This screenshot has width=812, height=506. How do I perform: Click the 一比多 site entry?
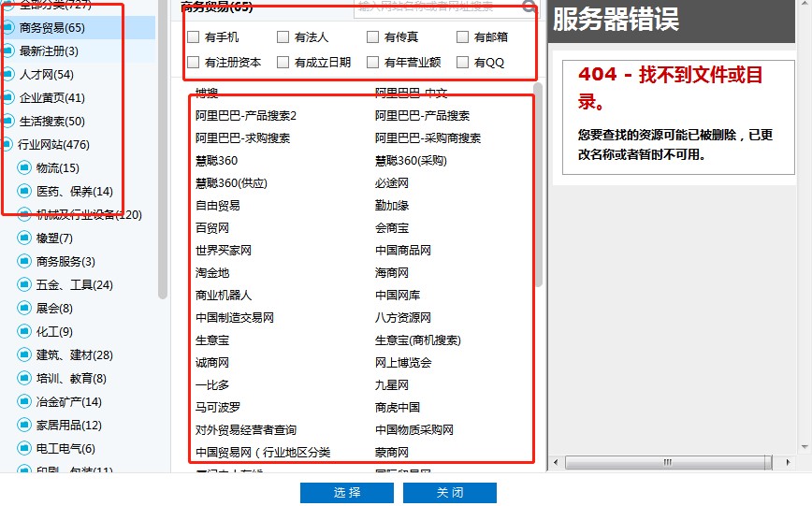[211, 384]
